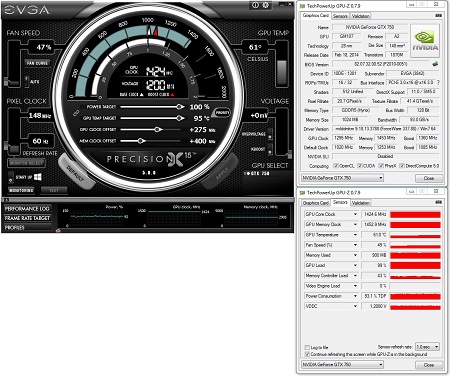Open Precision X info icon at top
The height and width of the screenshot is (376, 450).
coord(255,5)
